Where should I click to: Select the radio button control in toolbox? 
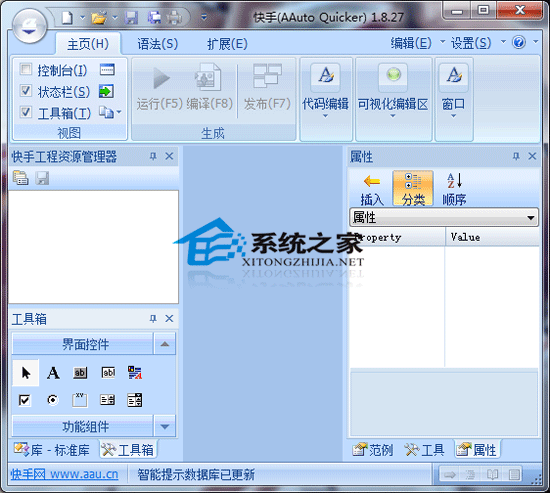[53, 400]
